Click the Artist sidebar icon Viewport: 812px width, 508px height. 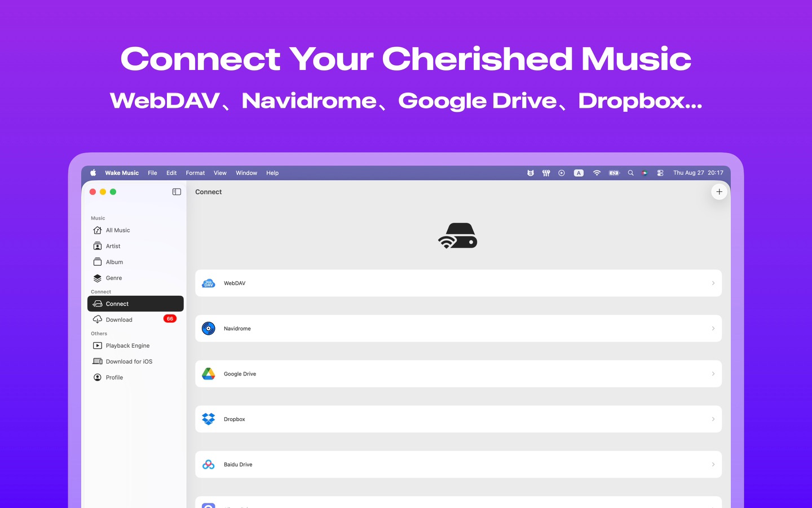point(98,246)
